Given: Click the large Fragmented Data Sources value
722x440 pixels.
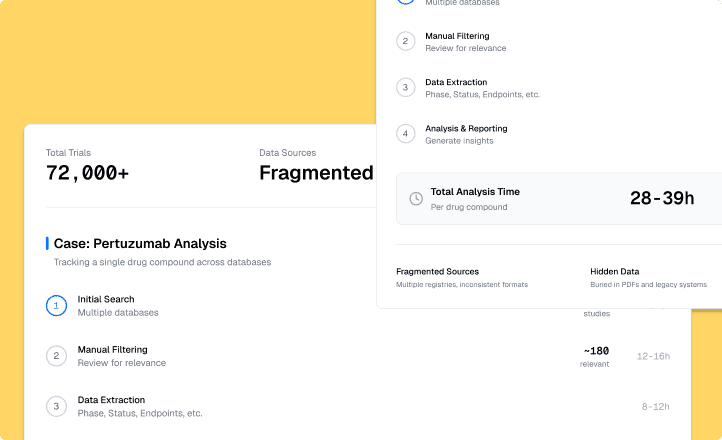Looking at the screenshot, I should [316, 172].
